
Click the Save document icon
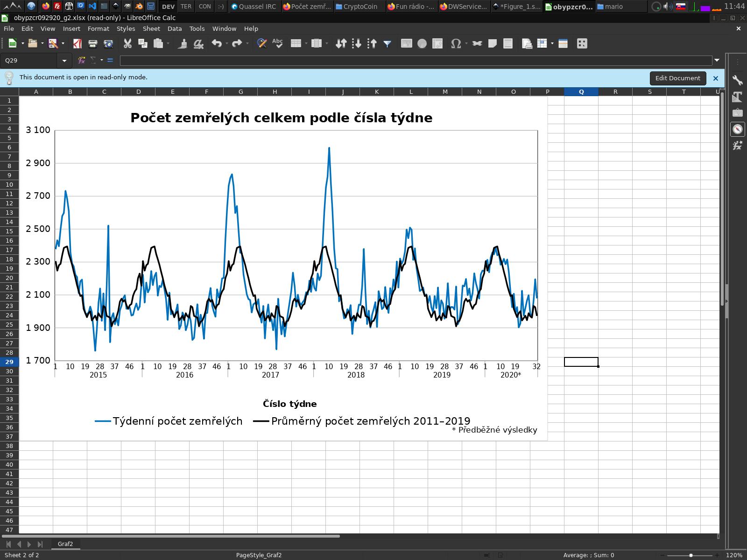(53, 43)
